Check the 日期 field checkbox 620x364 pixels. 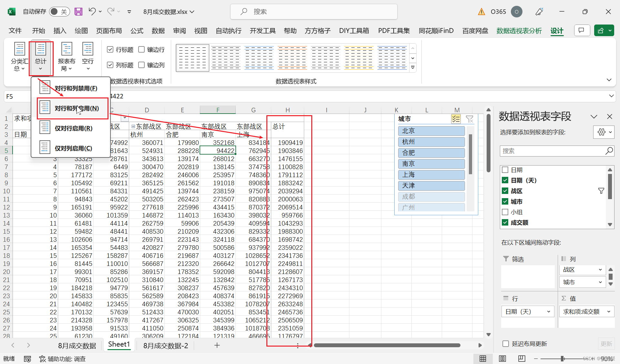(x=505, y=170)
